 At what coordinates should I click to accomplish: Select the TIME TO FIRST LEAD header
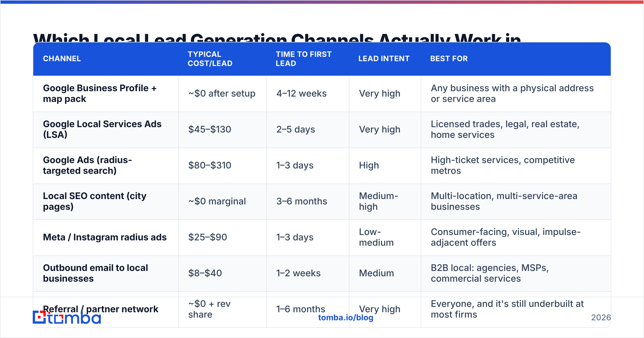(304, 59)
